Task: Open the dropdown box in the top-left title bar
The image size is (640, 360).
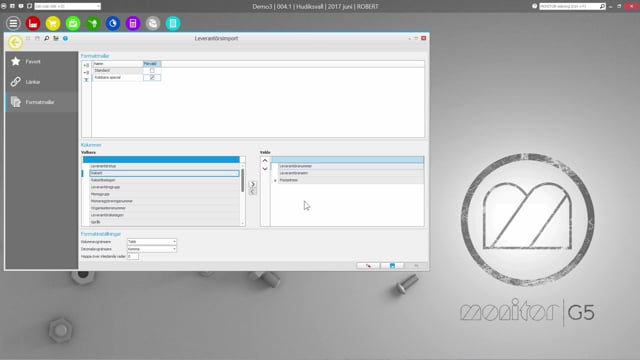Action: pos(67,6)
